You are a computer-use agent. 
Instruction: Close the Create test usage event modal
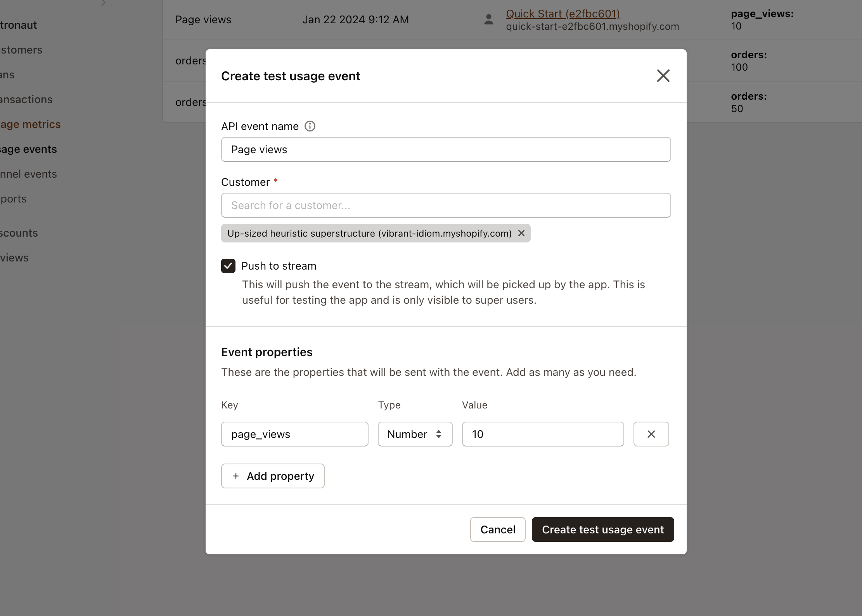[x=663, y=76]
